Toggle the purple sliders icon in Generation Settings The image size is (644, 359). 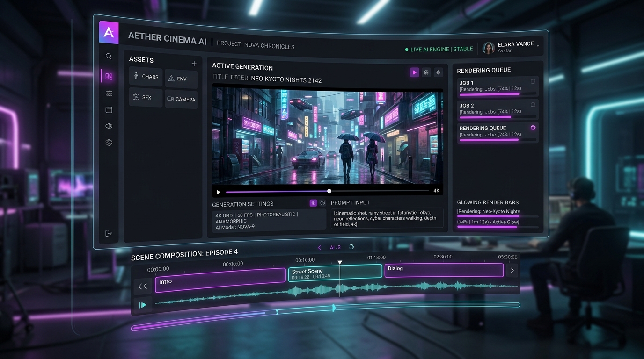coord(314,203)
